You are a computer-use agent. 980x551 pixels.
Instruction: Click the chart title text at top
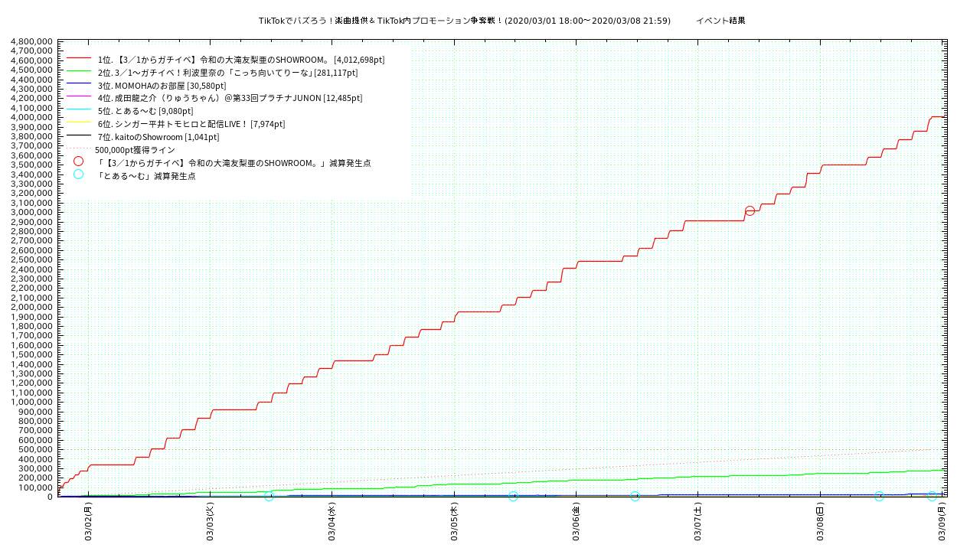(464, 21)
